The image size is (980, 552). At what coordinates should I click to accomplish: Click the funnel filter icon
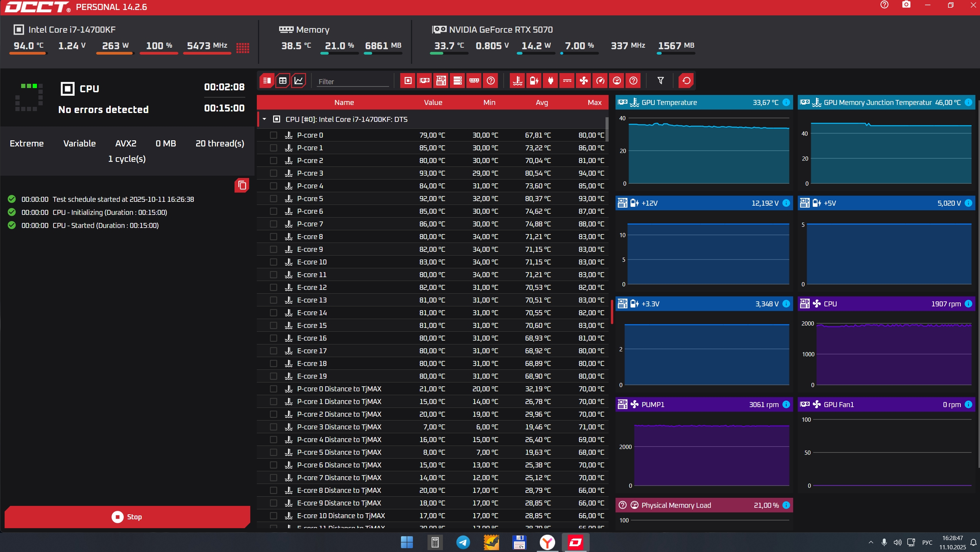(x=661, y=81)
